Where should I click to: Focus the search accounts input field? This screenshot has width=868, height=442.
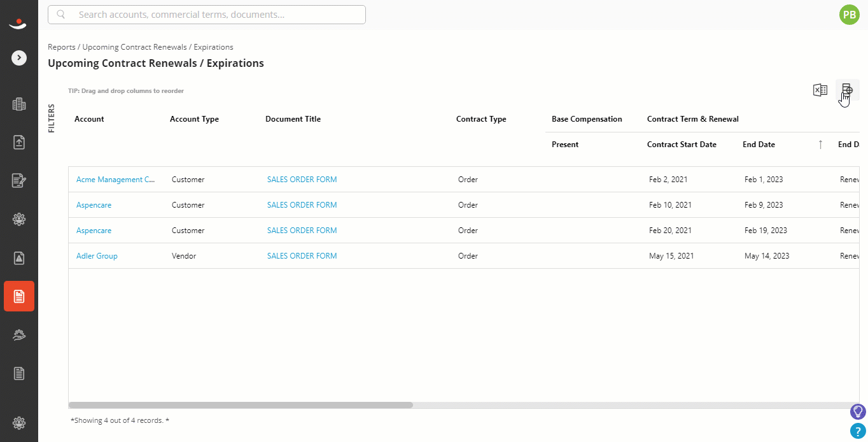click(x=207, y=15)
